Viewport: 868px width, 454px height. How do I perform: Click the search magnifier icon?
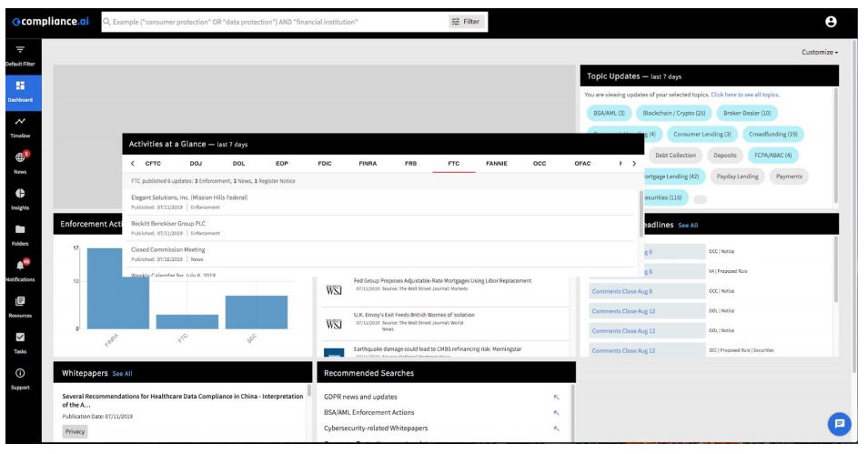(106, 22)
